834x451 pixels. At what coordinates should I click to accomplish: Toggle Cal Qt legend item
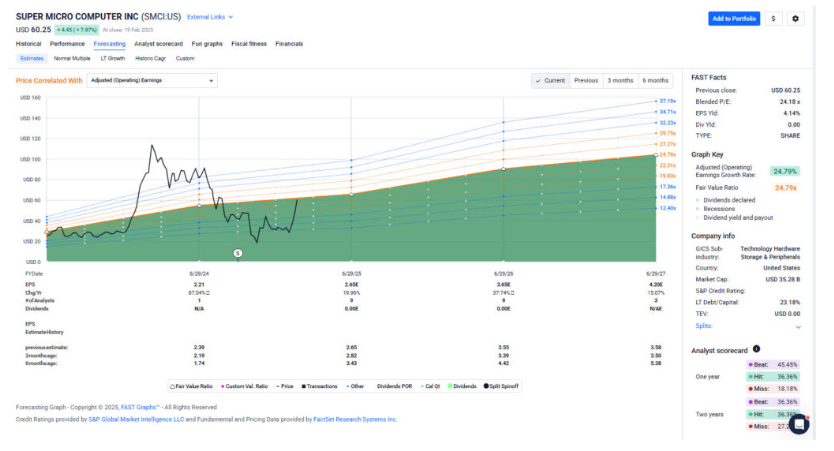431,386
